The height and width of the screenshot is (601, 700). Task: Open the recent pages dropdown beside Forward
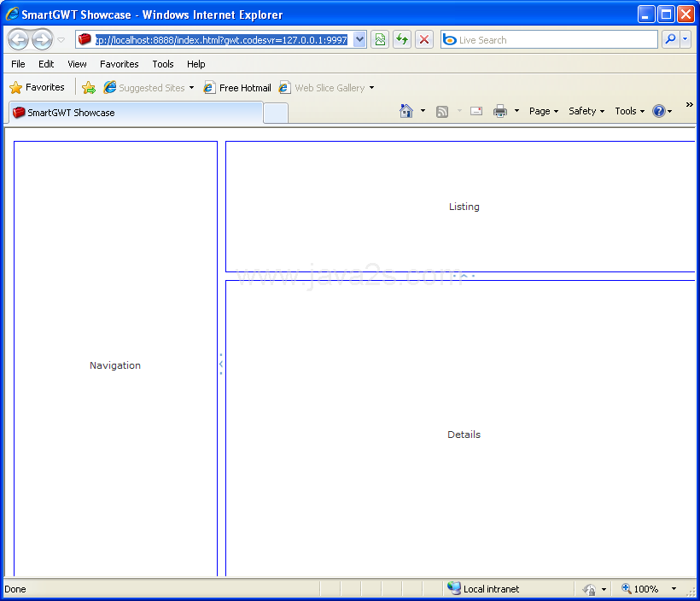tap(61, 40)
